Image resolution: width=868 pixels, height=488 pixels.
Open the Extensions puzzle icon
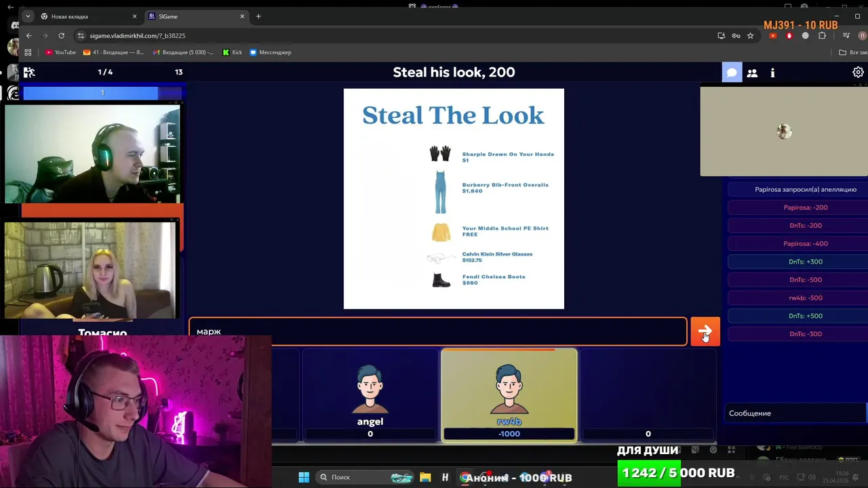[823, 35]
